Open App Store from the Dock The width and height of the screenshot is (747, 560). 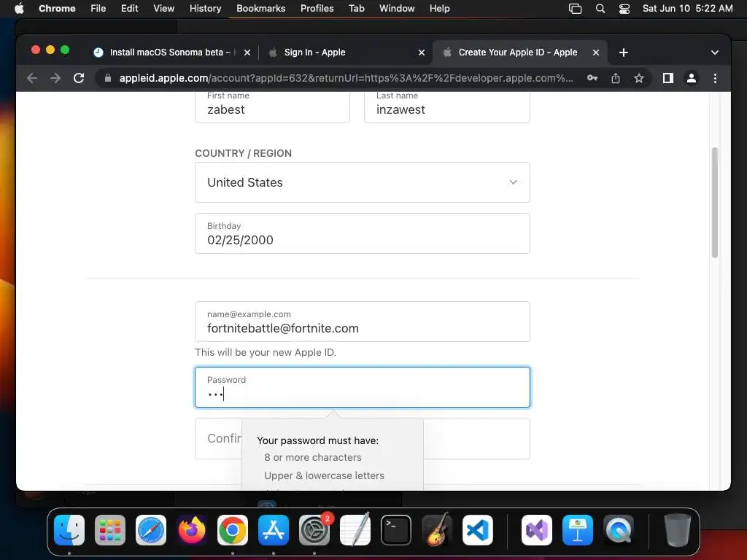tap(274, 530)
